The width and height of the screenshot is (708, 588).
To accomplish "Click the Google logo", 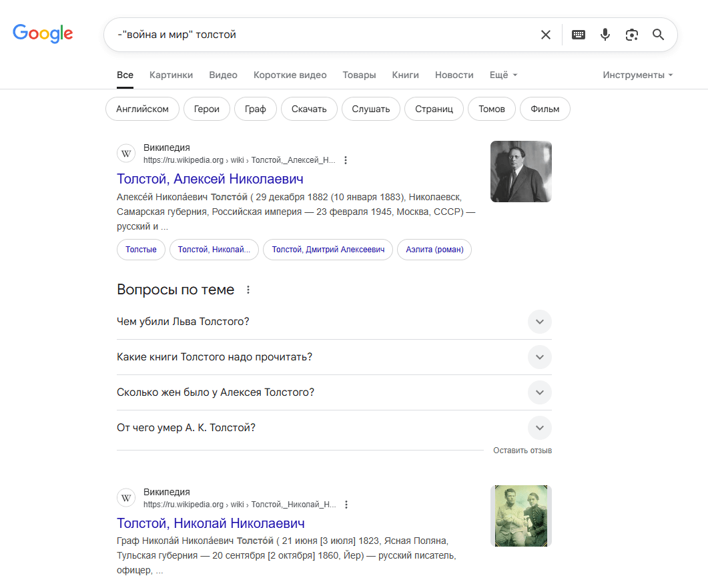I will [x=43, y=33].
